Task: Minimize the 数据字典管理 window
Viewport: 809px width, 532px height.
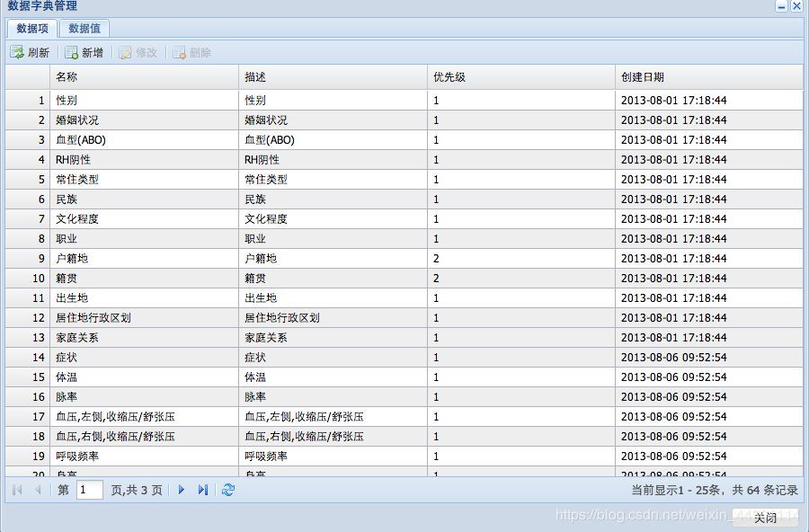Action: coord(782,6)
